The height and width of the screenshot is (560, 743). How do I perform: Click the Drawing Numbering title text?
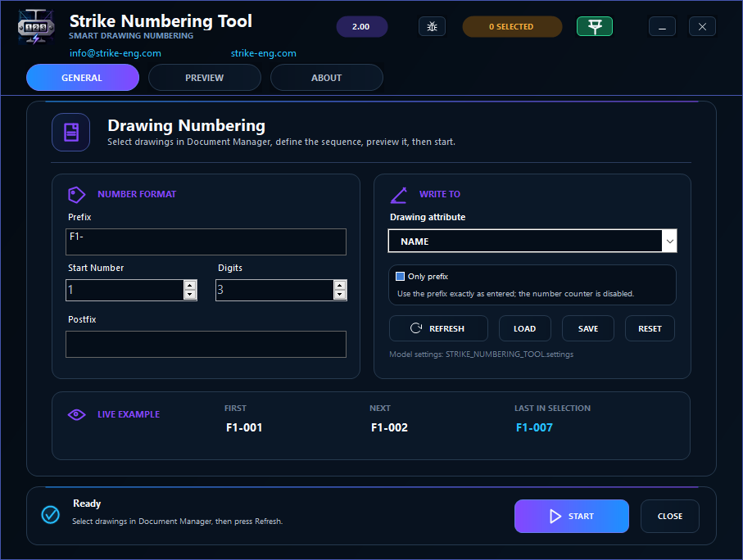[x=186, y=125]
